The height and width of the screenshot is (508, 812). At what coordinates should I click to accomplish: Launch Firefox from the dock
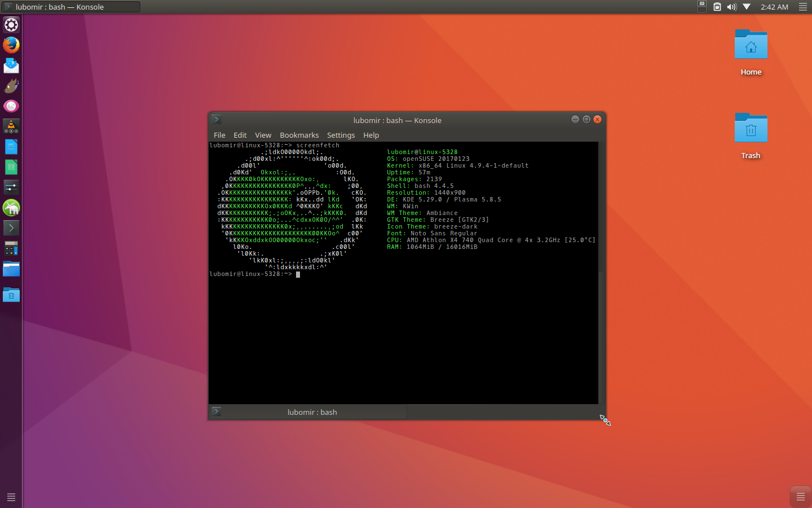point(11,45)
